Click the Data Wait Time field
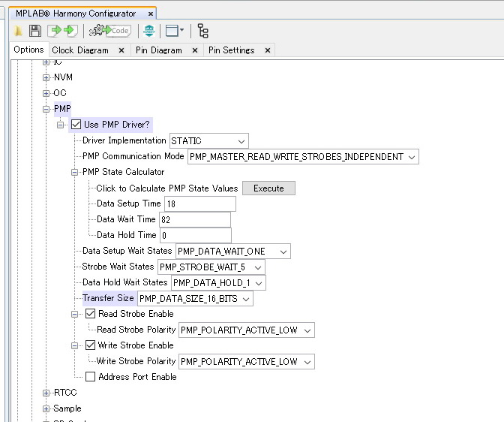 [195, 220]
